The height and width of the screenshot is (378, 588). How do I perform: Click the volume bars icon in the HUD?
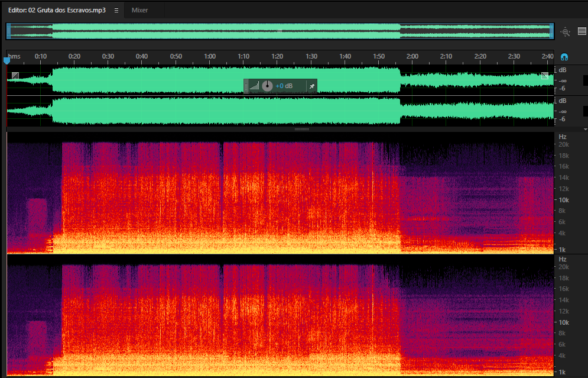(255, 86)
